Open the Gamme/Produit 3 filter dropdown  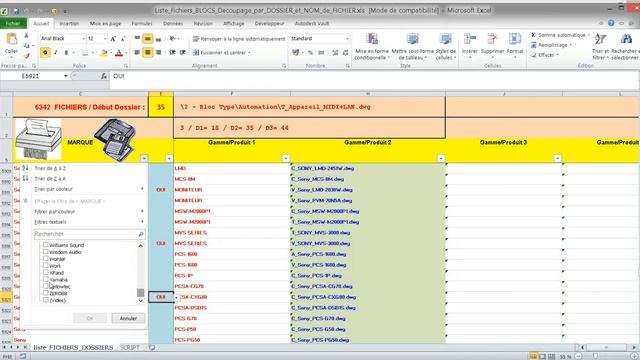(558, 158)
